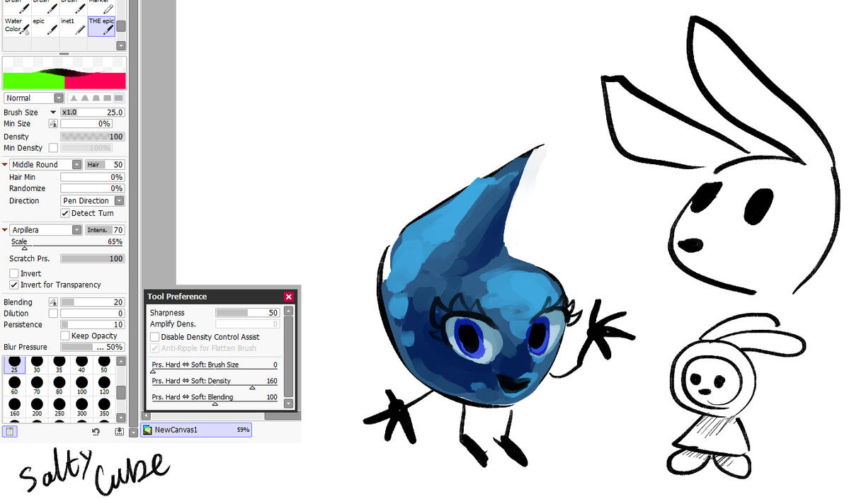
Task: Click the Blending pressure icon
Action: 52,302
